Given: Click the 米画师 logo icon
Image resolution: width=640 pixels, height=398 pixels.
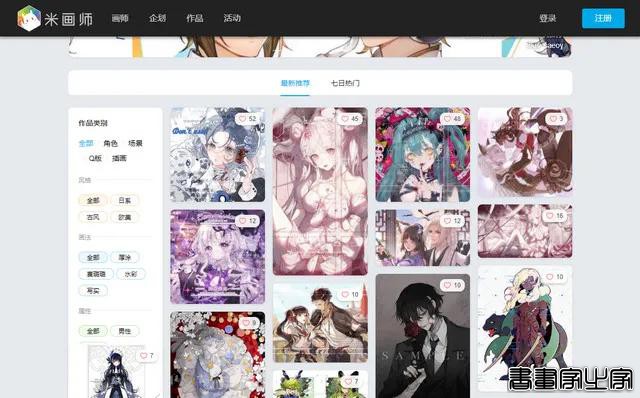Looking at the screenshot, I should point(29,18).
